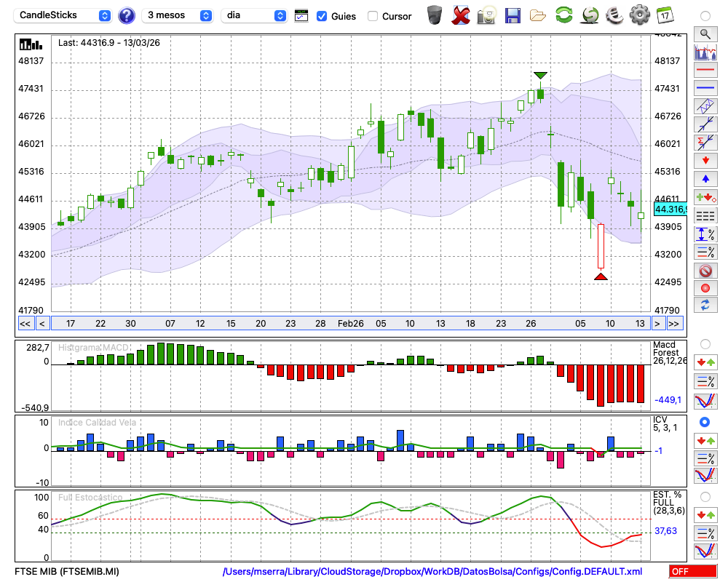
Task: Click the date axis scrollbar strip
Action: [351, 324]
